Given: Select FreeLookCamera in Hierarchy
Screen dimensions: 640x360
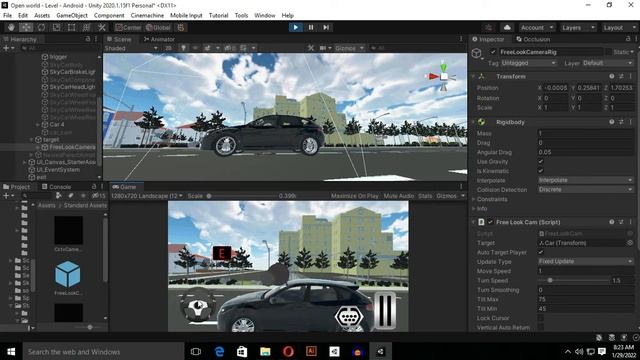Looking at the screenshot, I should point(72,147).
